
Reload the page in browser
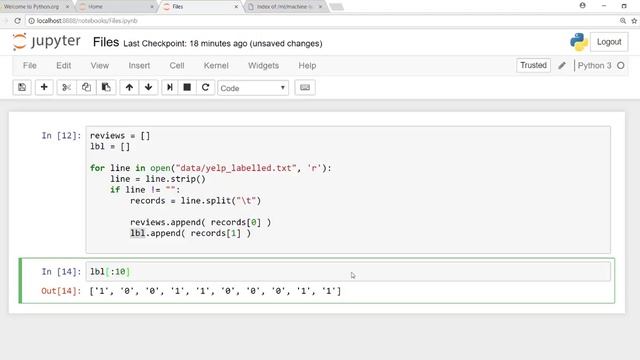[x=18, y=20]
